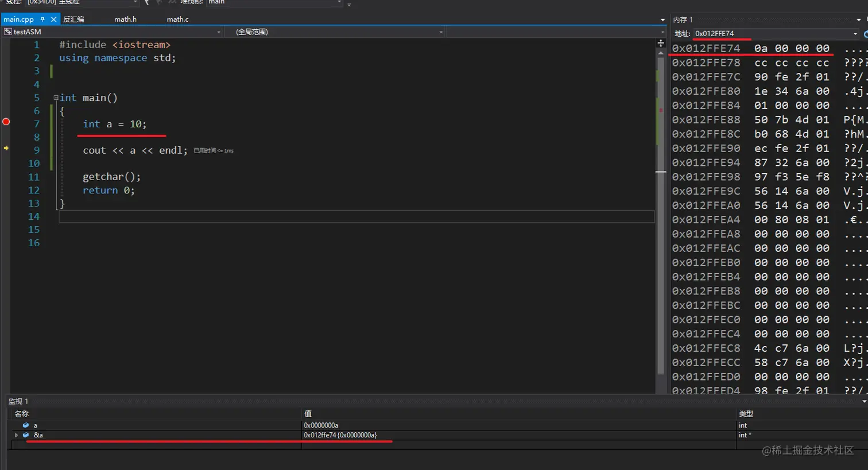Viewport: 868px width, 470px height.
Task: Click value 0x012ffe74 {0x0000000a} in watch
Action: click(340, 435)
